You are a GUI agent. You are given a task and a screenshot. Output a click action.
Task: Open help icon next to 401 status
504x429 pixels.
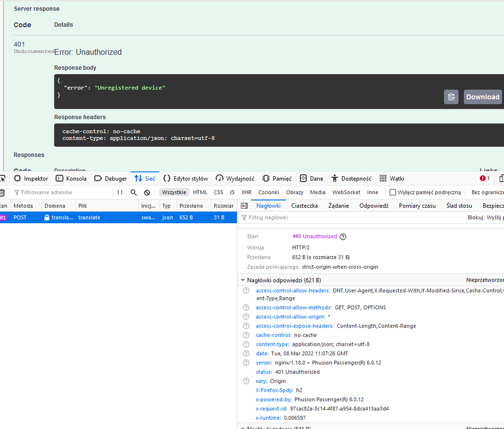343,236
